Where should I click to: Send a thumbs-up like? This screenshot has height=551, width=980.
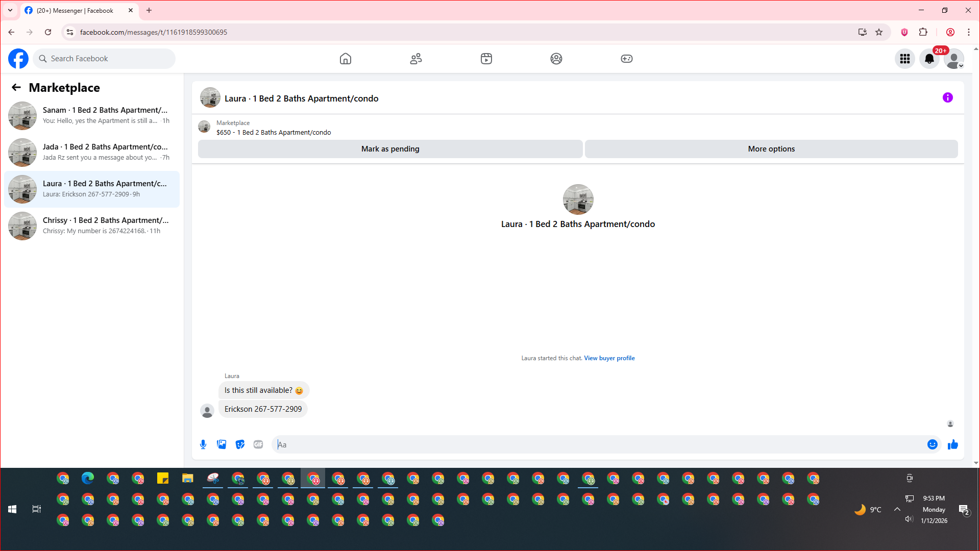pos(952,444)
